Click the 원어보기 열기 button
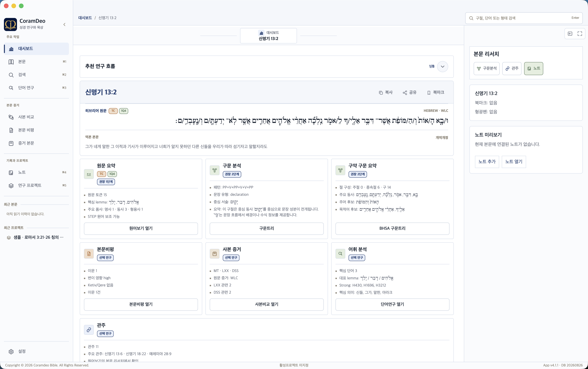This screenshot has width=588, height=369. click(141, 228)
